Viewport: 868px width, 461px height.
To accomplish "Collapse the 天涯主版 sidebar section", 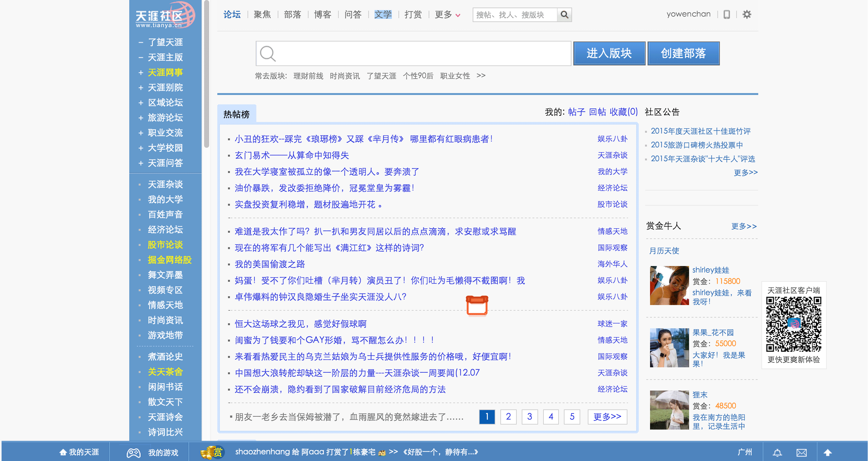I will pos(141,57).
